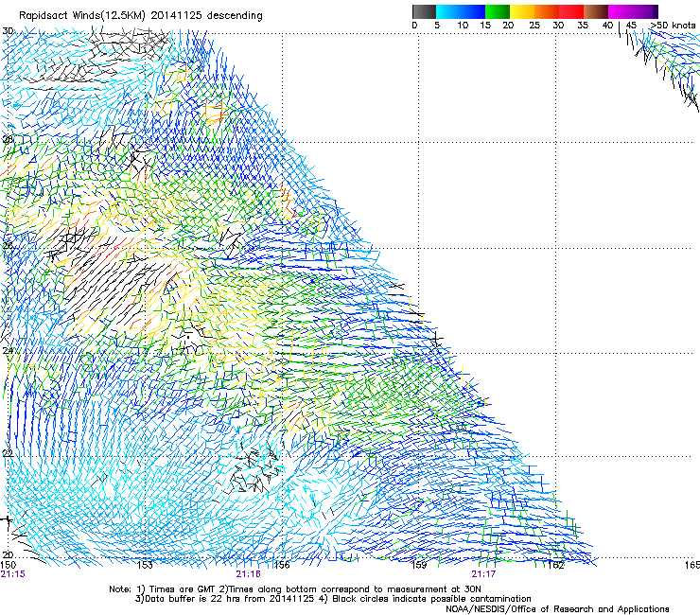The image size is (700, 615).
Task: Click the Rapidscat Winds title text
Action: click(x=141, y=15)
